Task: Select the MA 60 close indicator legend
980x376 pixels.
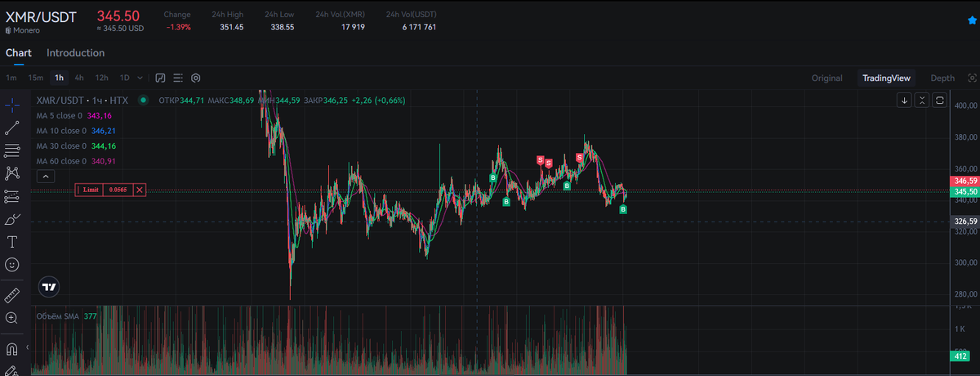Action: point(74,161)
